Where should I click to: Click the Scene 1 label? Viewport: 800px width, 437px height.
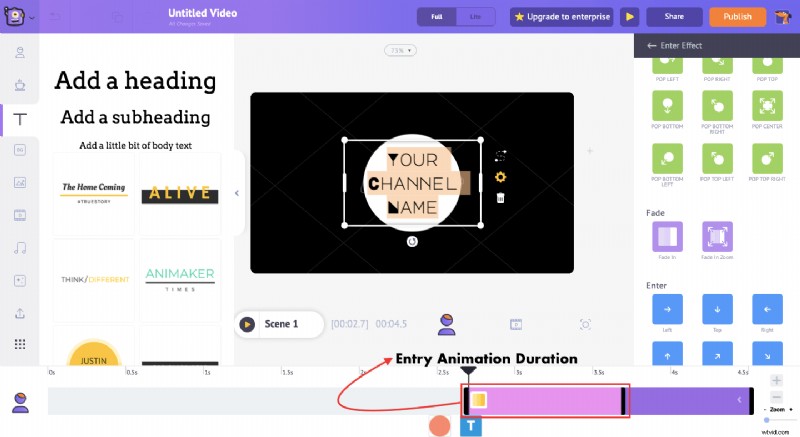pos(281,324)
